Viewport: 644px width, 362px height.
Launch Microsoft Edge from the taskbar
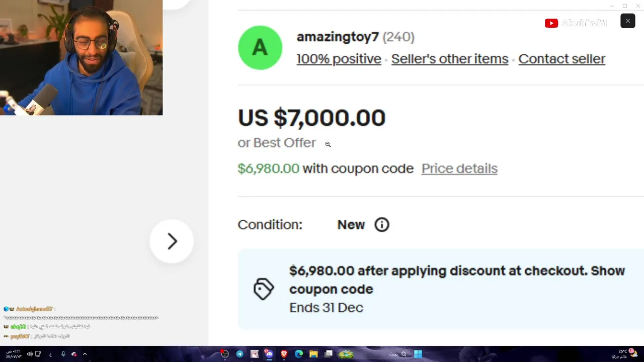(299, 354)
